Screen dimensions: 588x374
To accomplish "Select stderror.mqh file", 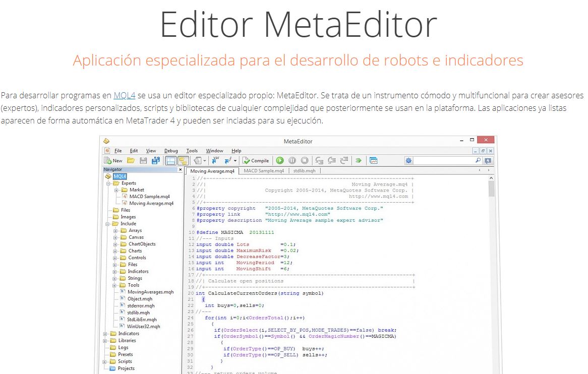I will coord(141,306).
